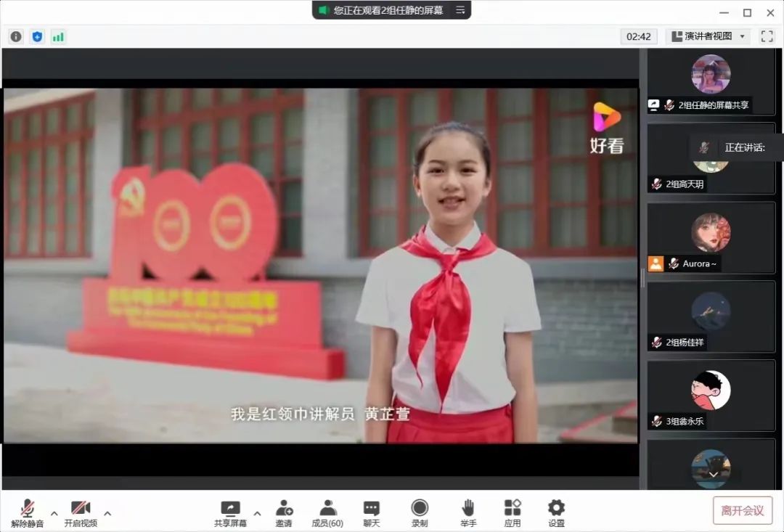The image size is (784, 532).
Task: Turn on video (开启视频)
Action: [x=81, y=513]
